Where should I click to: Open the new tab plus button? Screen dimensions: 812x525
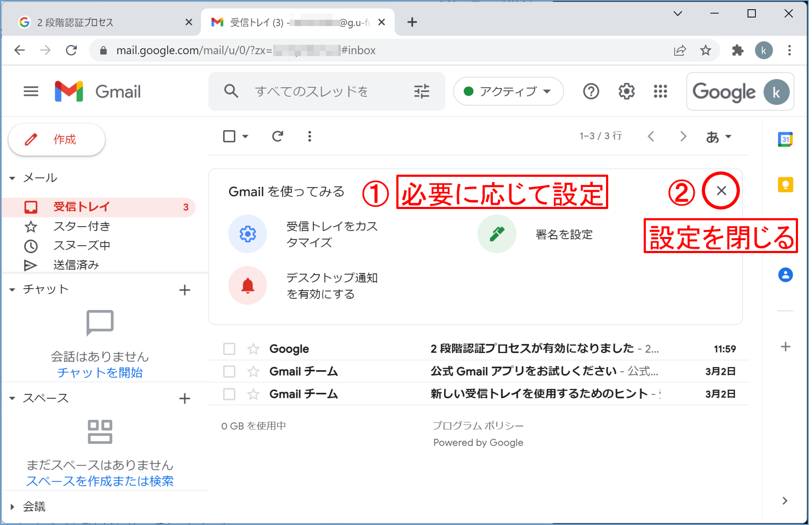(412, 22)
